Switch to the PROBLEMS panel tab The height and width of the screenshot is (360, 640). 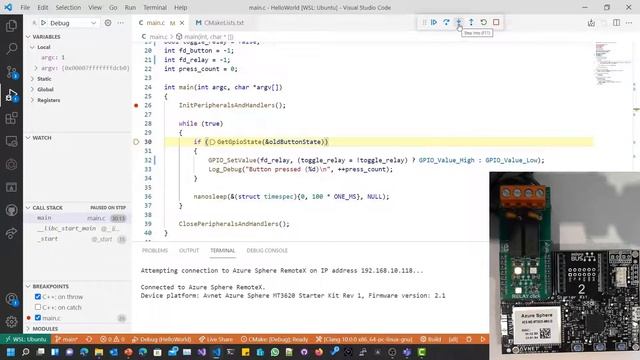pyautogui.click(x=155, y=250)
